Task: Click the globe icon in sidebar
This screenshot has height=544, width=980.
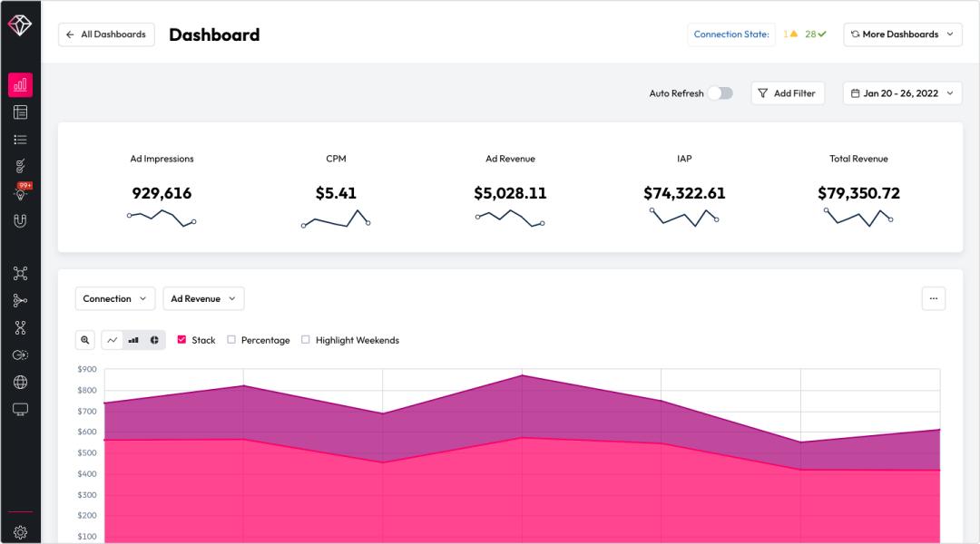Action: 20,382
